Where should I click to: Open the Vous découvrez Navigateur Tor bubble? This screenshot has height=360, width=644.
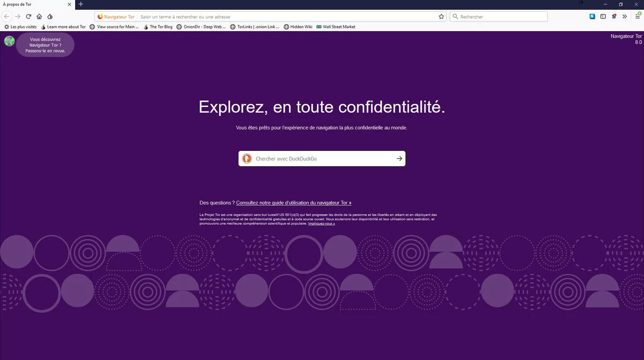coord(45,45)
